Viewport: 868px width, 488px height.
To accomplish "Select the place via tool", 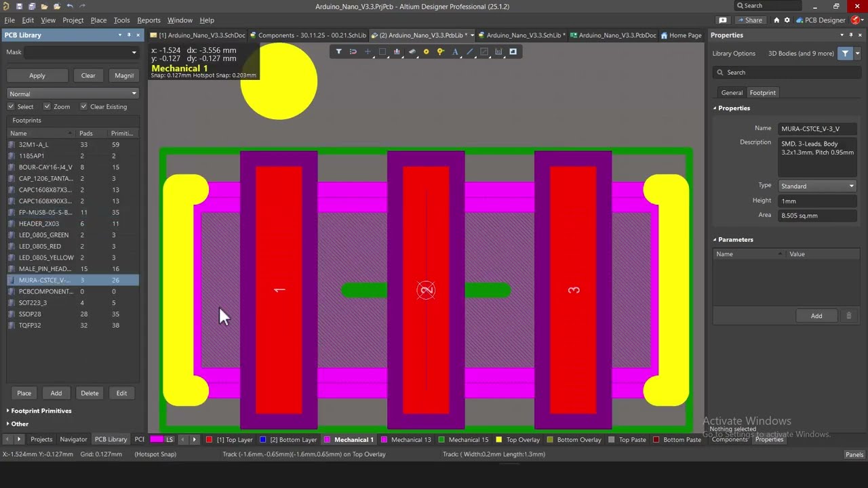I will [x=441, y=52].
